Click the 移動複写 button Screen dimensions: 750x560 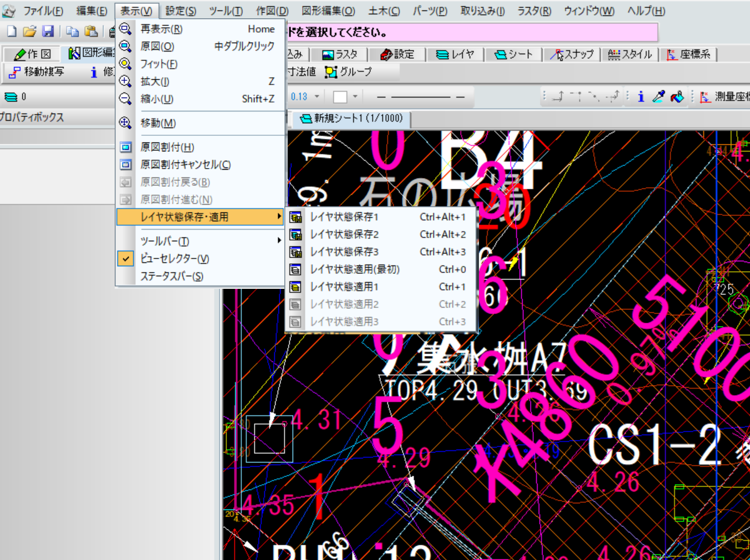click(x=37, y=72)
